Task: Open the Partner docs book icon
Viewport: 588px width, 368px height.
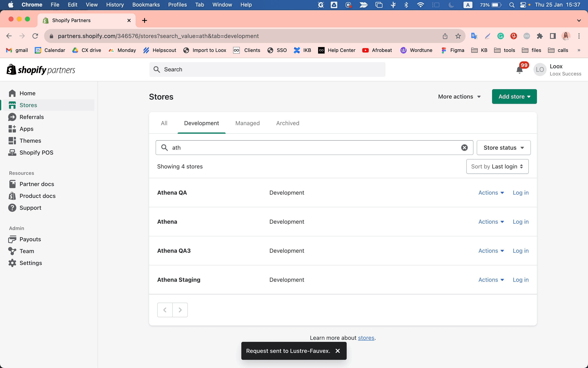Action: click(x=12, y=184)
